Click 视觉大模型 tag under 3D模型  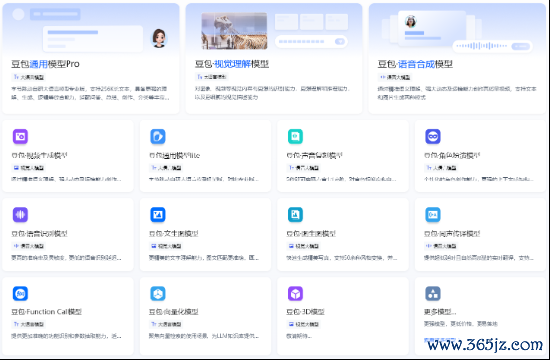(304, 324)
